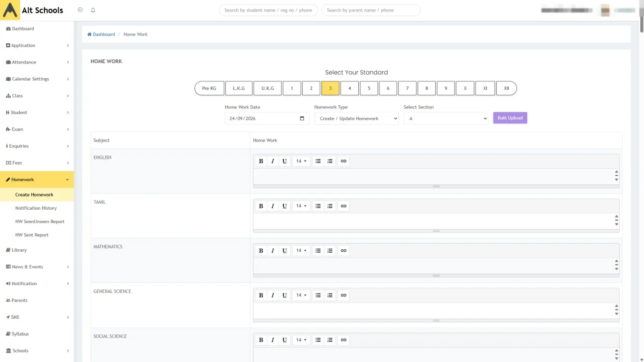Insert bullet list in MATHEMATICS homework editor
The width and height of the screenshot is (644, 362).
(x=318, y=251)
